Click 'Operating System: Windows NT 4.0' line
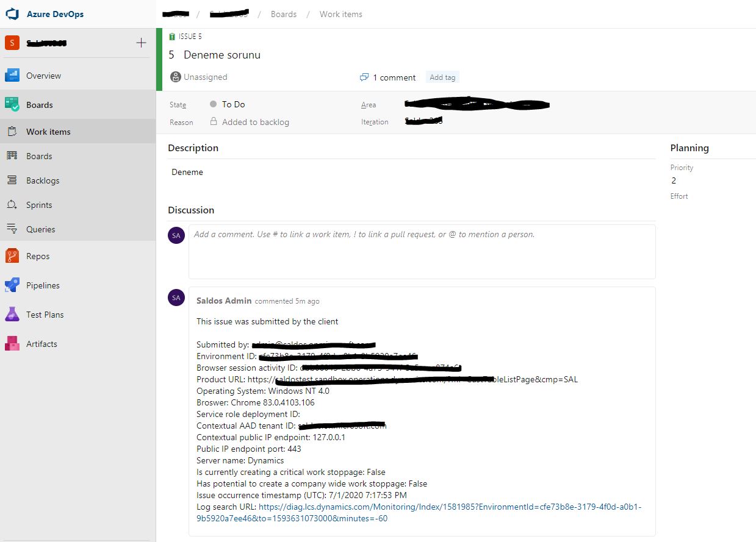The image size is (756, 542). point(263,391)
